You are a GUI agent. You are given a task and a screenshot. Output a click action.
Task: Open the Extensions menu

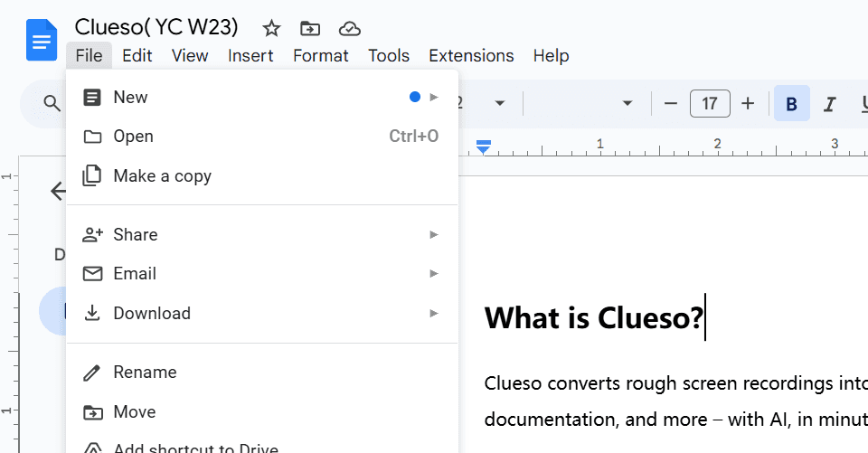pyautogui.click(x=471, y=56)
